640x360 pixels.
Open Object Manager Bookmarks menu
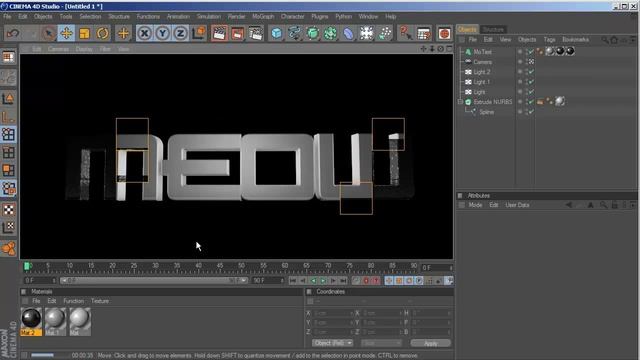(576, 40)
